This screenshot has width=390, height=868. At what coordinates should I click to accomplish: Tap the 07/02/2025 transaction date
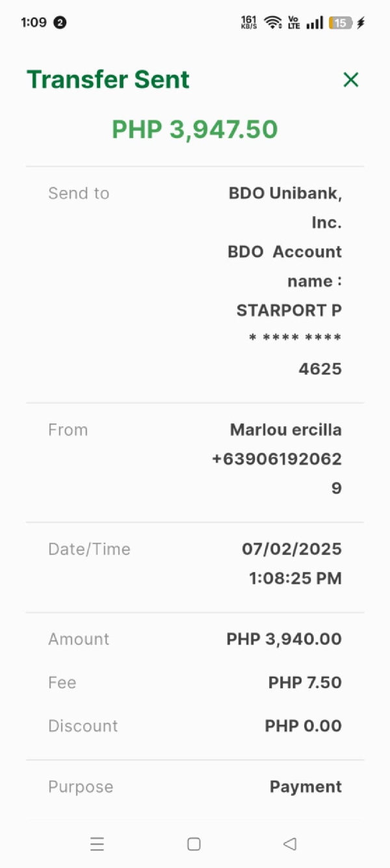(x=292, y=549)
